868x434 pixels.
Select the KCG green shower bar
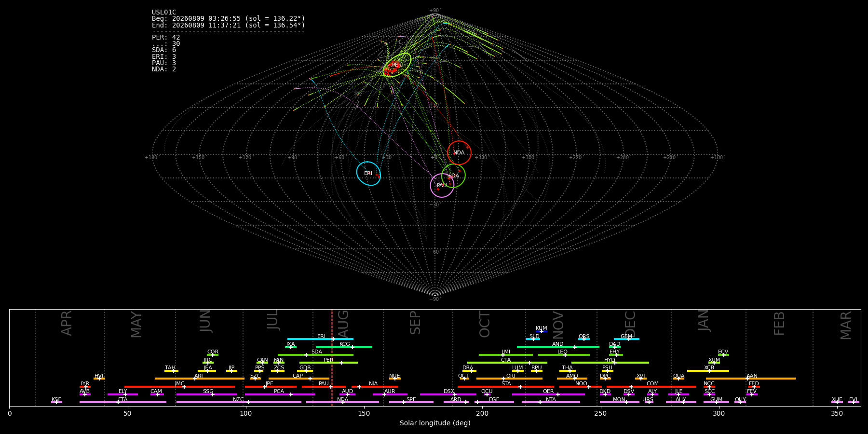pyautogui.click(x=344, y=347)
